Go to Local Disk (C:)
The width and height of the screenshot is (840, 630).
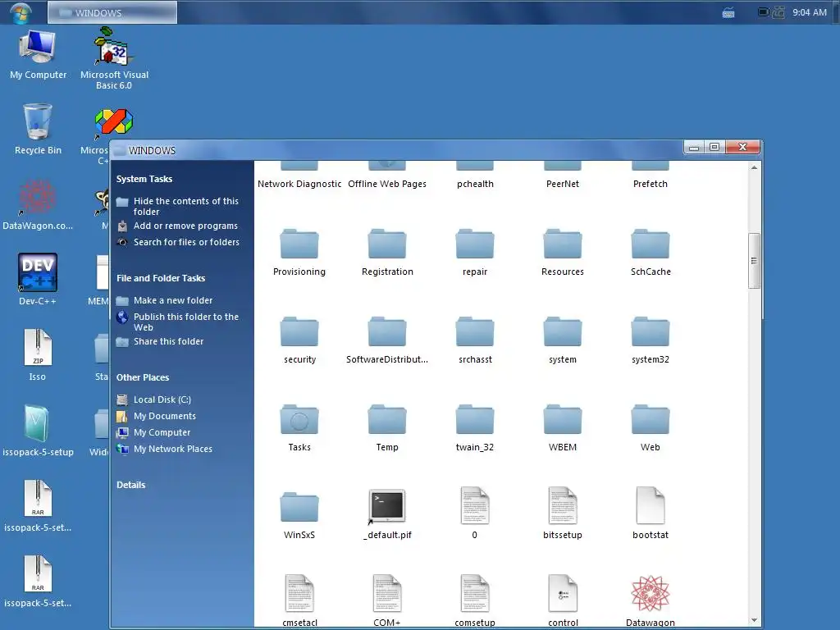coord(162,399)
